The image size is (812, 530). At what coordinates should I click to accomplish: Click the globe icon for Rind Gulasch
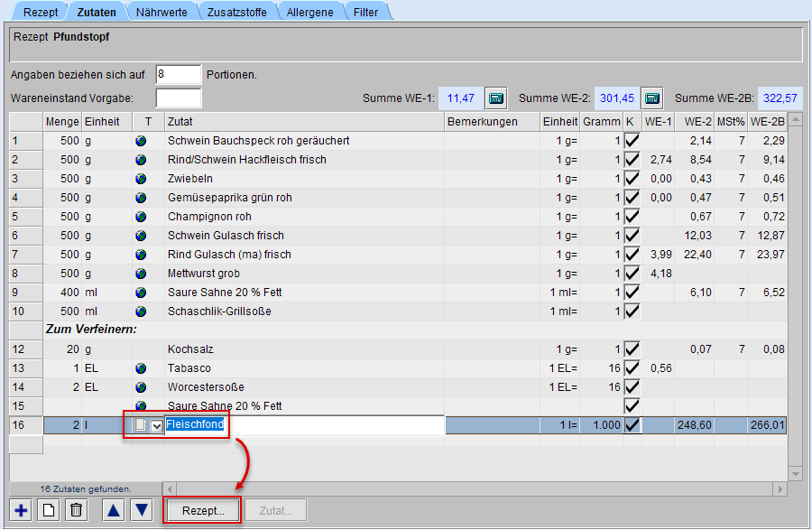click(x=141, y=255)
